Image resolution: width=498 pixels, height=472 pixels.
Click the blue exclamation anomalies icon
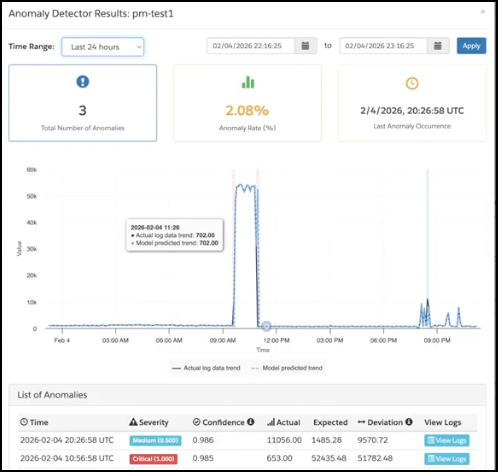(83, 81)
